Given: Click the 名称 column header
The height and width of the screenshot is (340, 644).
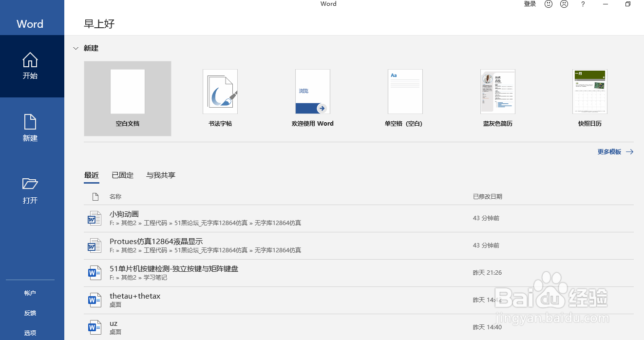Looking at the screenshot, I should 115,196.
